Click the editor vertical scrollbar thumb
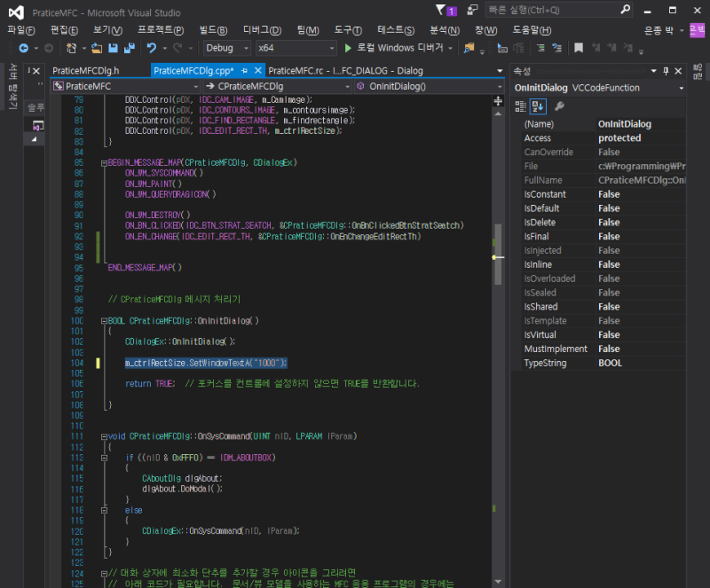Viewport: 710px width, 588px height. coord(498,254)
